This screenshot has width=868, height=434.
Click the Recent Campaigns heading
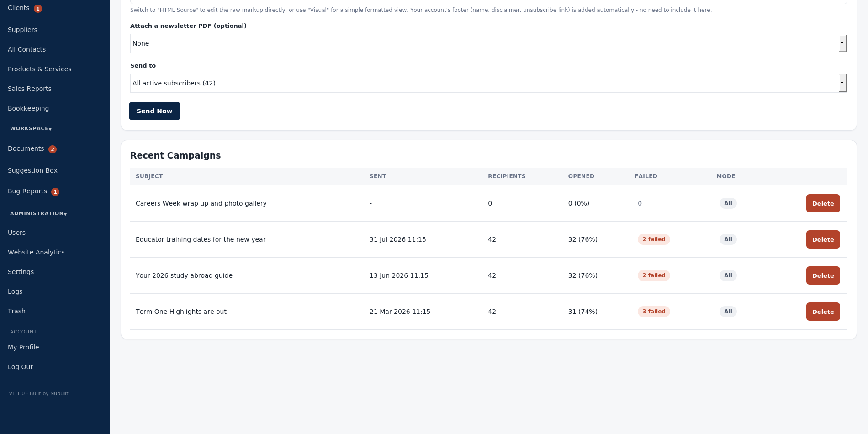click(x=175, y=155)
